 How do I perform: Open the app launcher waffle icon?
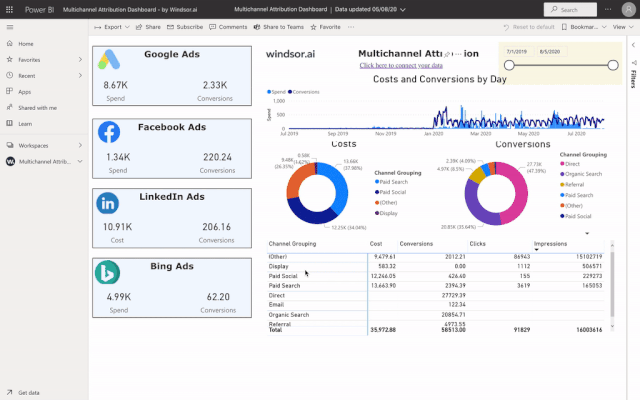(x=9, y=9)
